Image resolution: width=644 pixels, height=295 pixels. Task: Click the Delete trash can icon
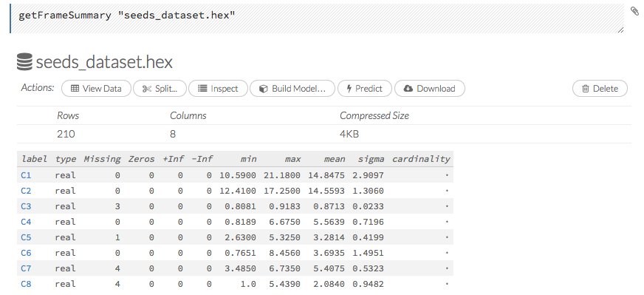tap(586, 89)
